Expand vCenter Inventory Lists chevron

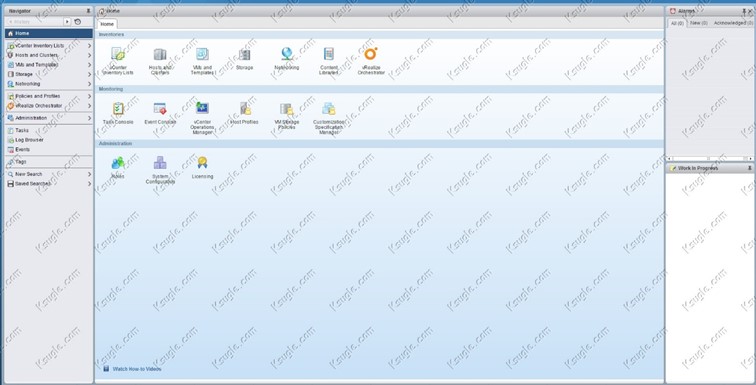[90, 45]
